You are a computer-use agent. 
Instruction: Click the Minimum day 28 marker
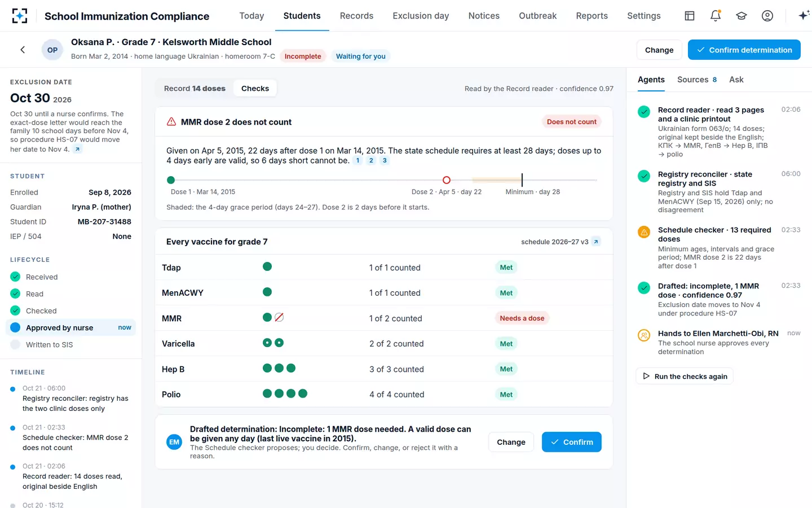point(522,180)
